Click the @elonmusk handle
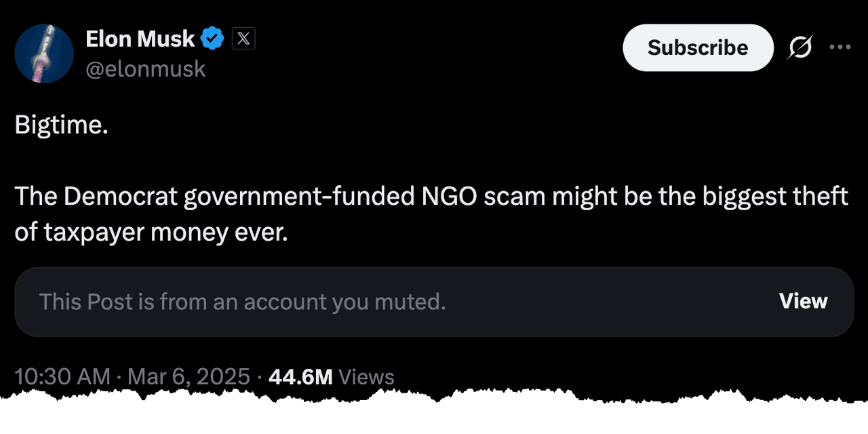This screenshot has height=434, width=868. (145, 68)
